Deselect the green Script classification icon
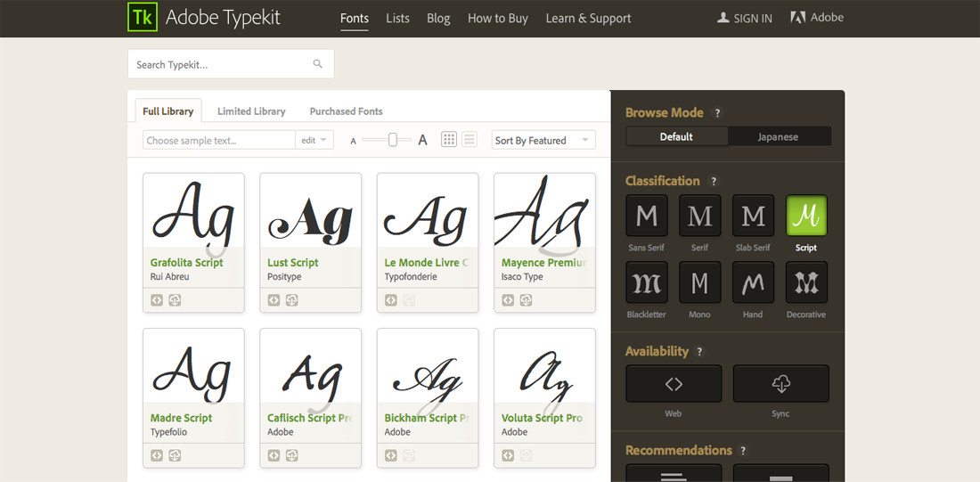This screenshot has width=980, height=482. pyautogui.click(x=806, y=216)
